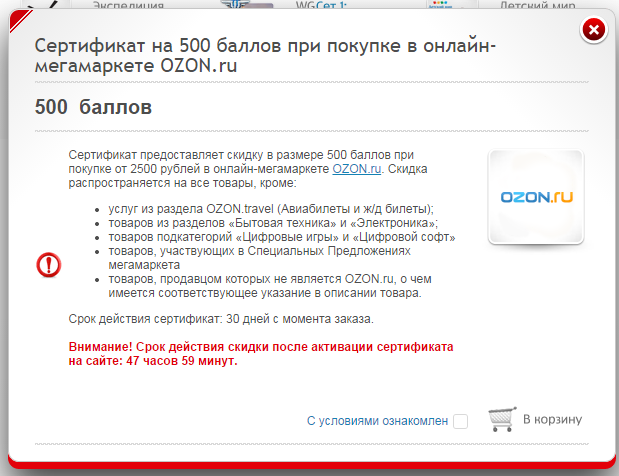Close the certificate popup with the red X

tap(594, 30)
